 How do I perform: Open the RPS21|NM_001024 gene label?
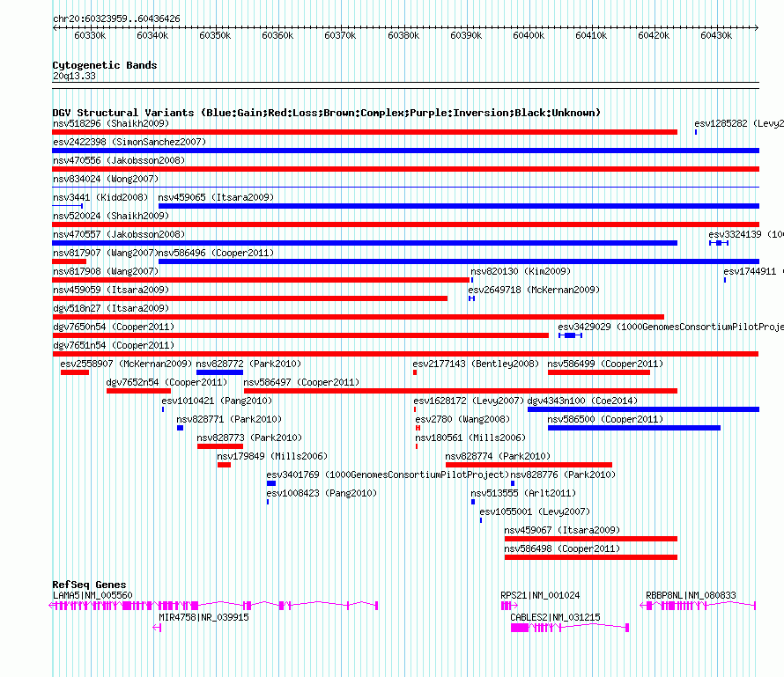click(x=540, y=595)
